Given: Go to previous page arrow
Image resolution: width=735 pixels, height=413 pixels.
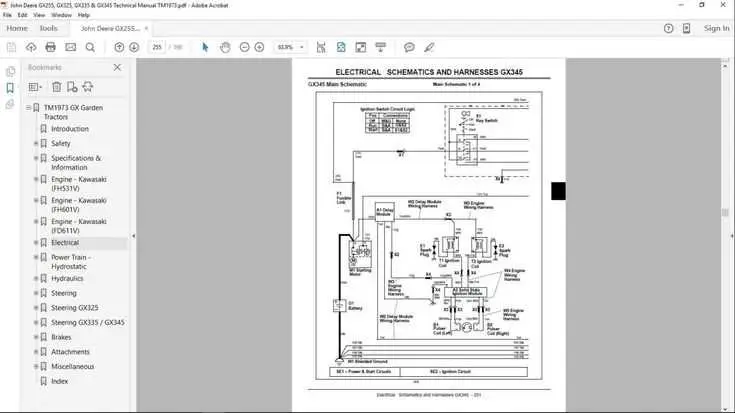Looking at the screenshot, I should 119,47.
